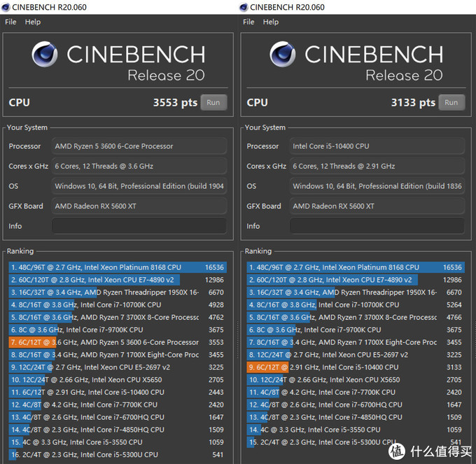Select highlighted rank 7 Ryzen 5 3600 row
This screenshot has height=464, width=476.
117,342
